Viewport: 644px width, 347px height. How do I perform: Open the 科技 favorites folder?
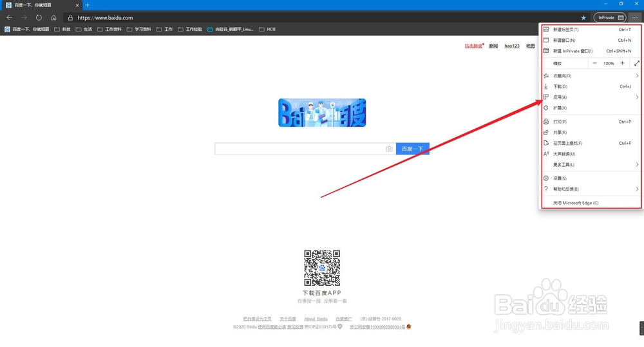click(x=62, y=29)
